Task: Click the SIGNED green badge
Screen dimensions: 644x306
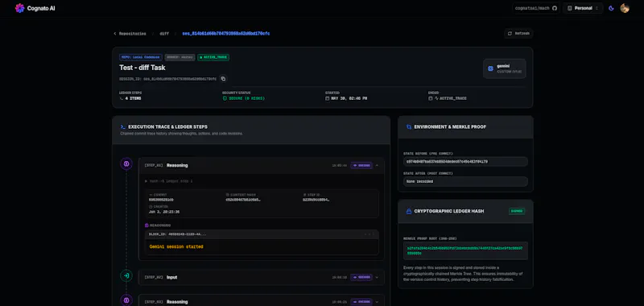Action: pyautogui.click(x=517, y=211)
